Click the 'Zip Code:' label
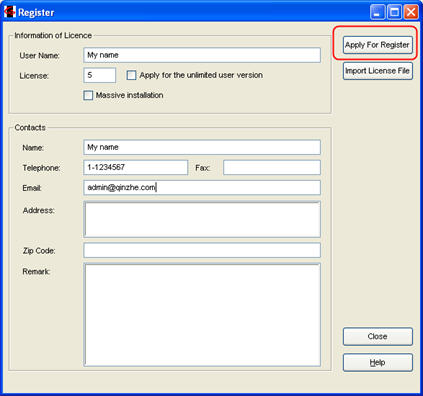This screenshot has height=396, width=423. click(39, 251)
